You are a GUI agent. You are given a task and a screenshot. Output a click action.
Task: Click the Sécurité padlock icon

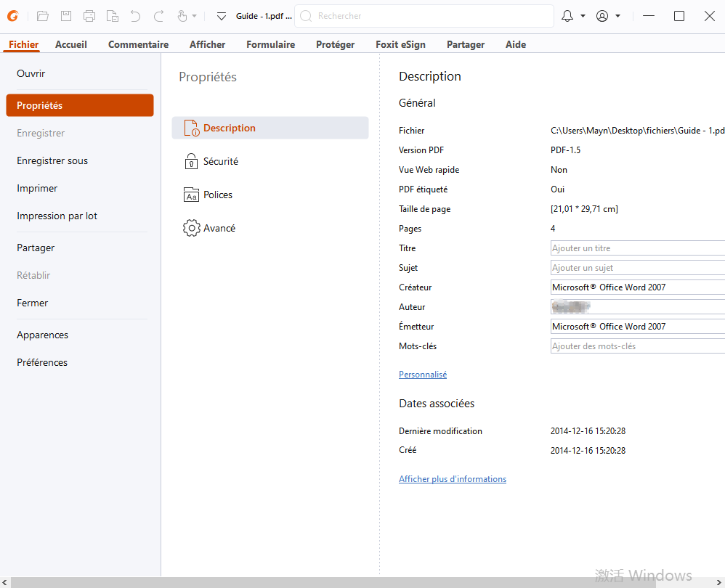pyautogui.click(x=192, y=161)
